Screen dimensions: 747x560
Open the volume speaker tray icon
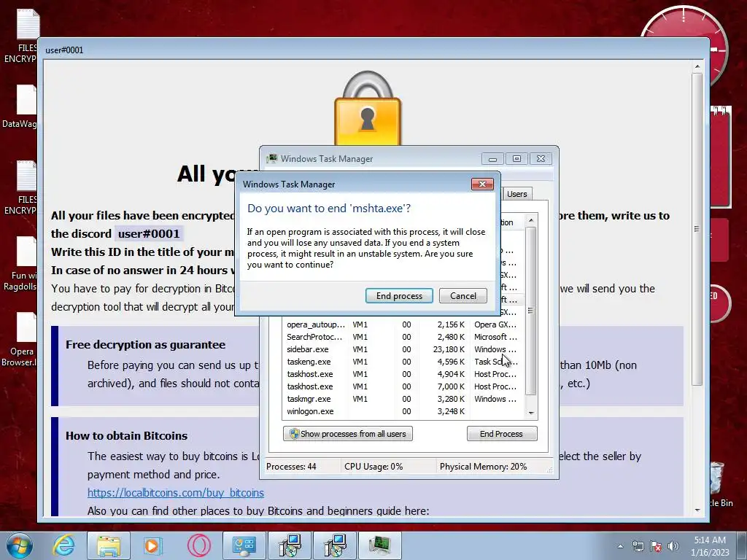[673, 546]
